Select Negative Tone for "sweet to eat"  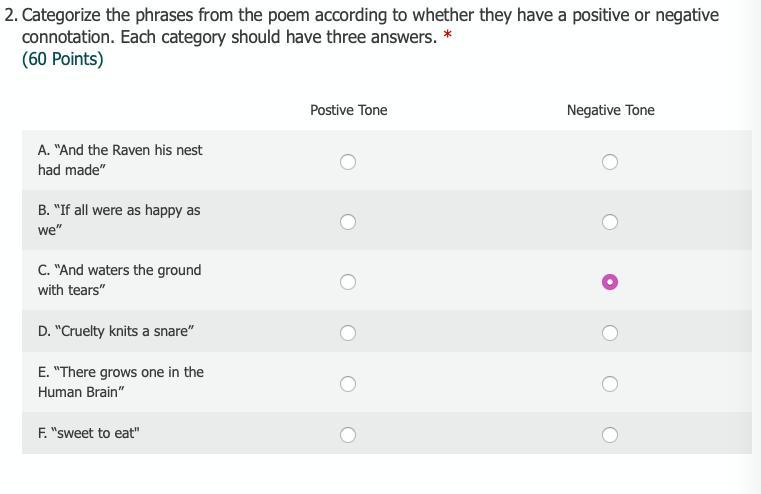(610, 435)
